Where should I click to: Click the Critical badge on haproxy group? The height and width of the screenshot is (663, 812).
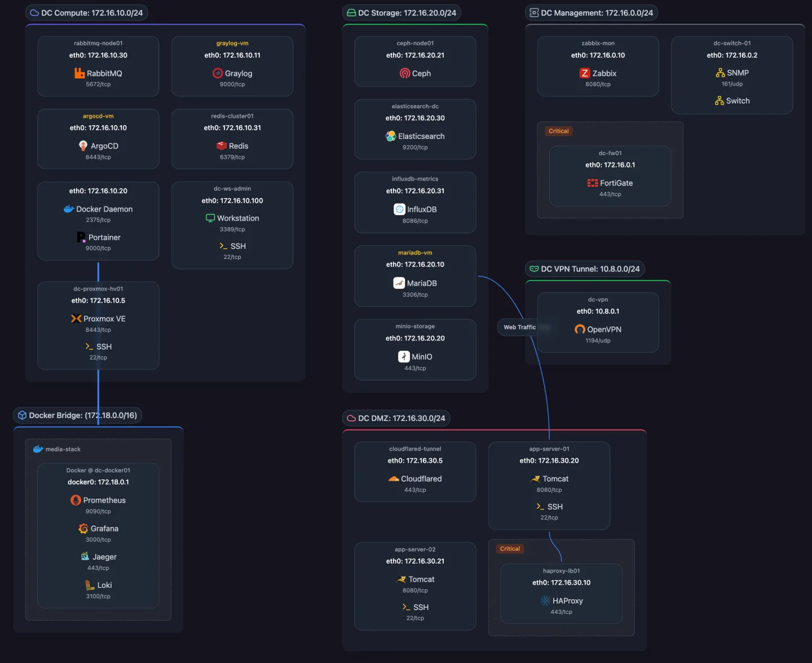point(509,548)
